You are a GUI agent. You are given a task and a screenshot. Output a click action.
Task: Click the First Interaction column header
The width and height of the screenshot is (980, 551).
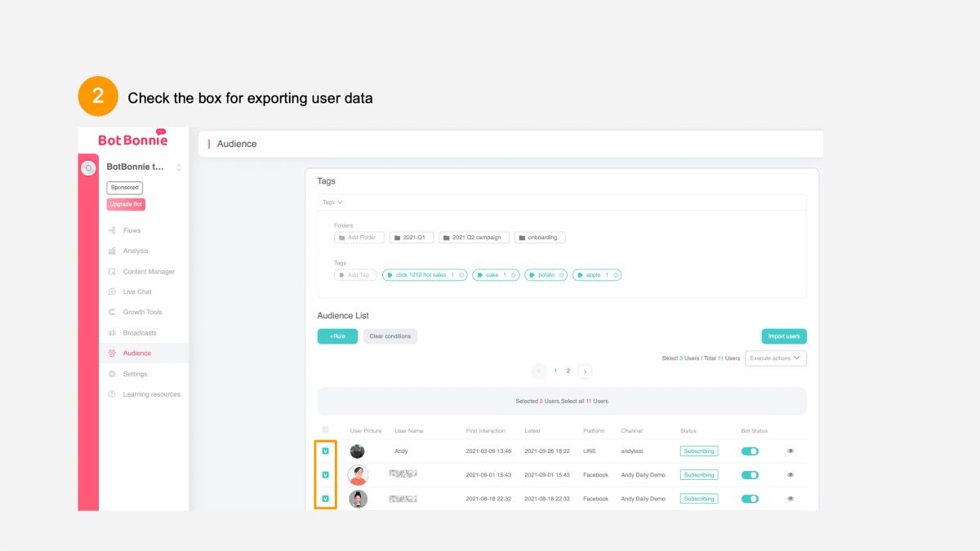coord(486,431)
